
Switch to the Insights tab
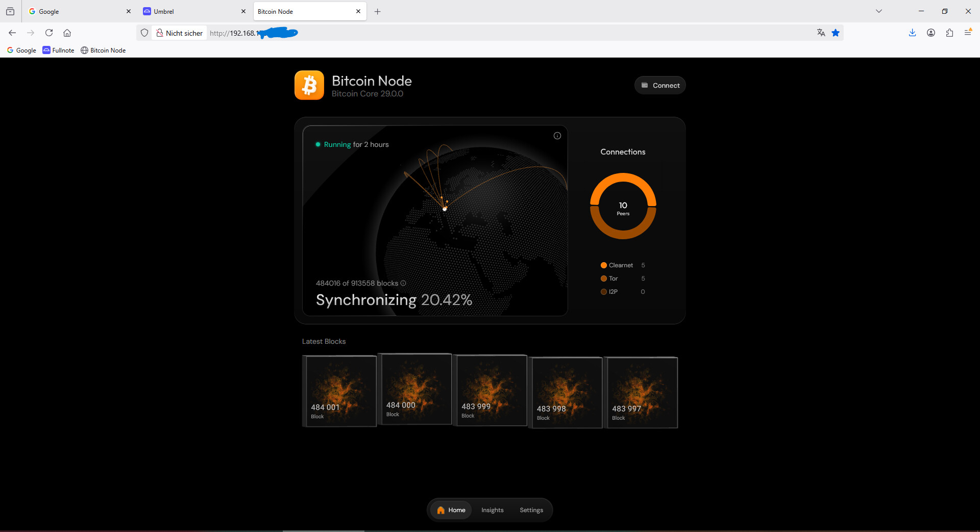tap(492, 510)
